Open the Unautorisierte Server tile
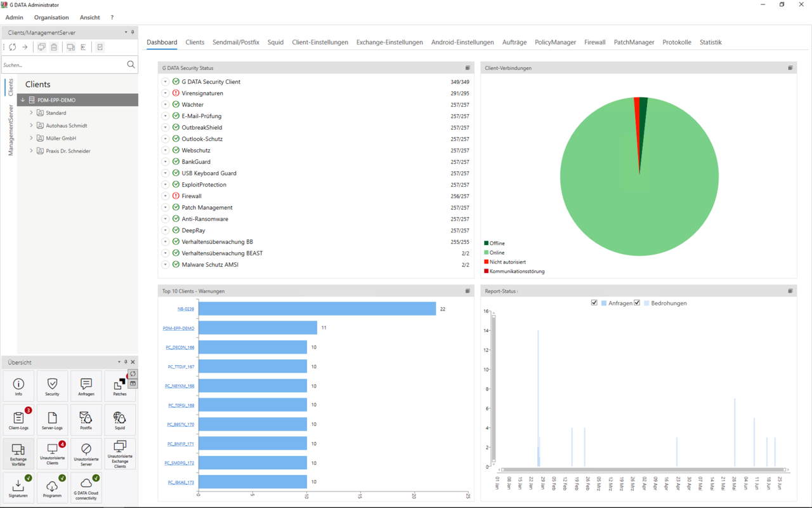Image resolution: width=812 pixels, height=508 pixels. [x=86, y=454]
